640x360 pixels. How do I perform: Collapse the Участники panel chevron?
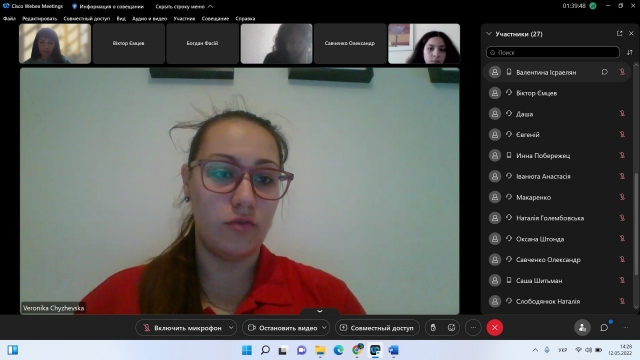pos(489,34)
